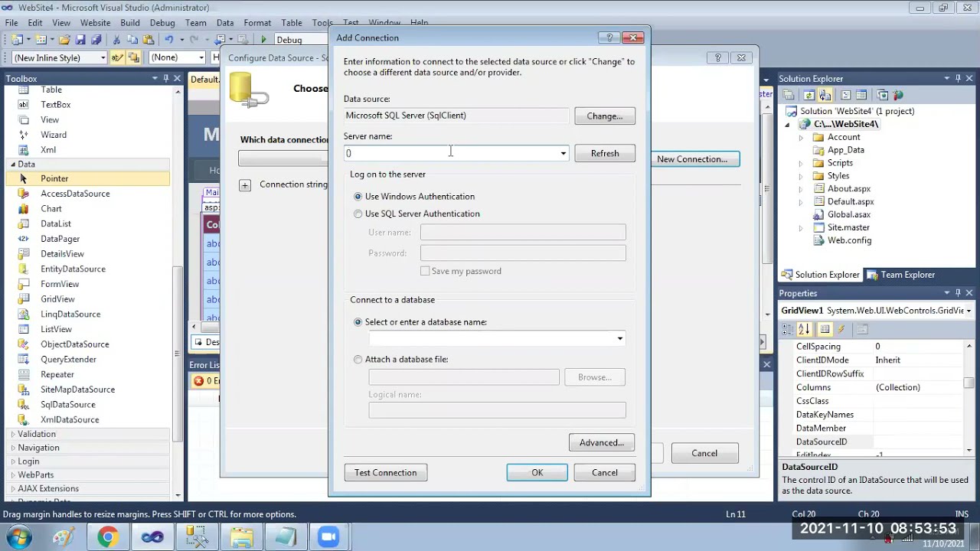Open ASP.NET Configuration icon in Solution Explorer
The width and height of the screenshot is (980, 551).
click(898, 95)
